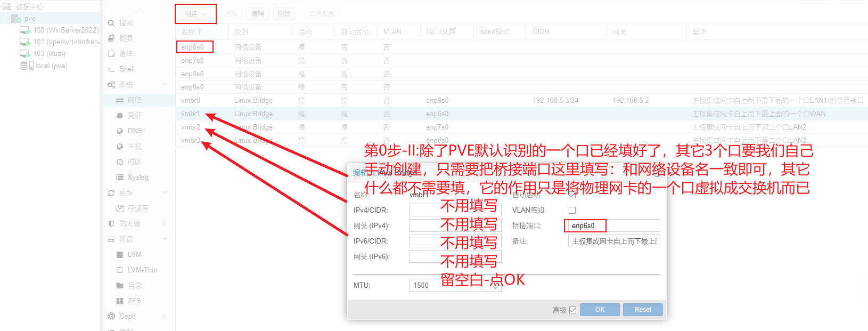
Task: Click the DNS globe icon
Action: 120,131
